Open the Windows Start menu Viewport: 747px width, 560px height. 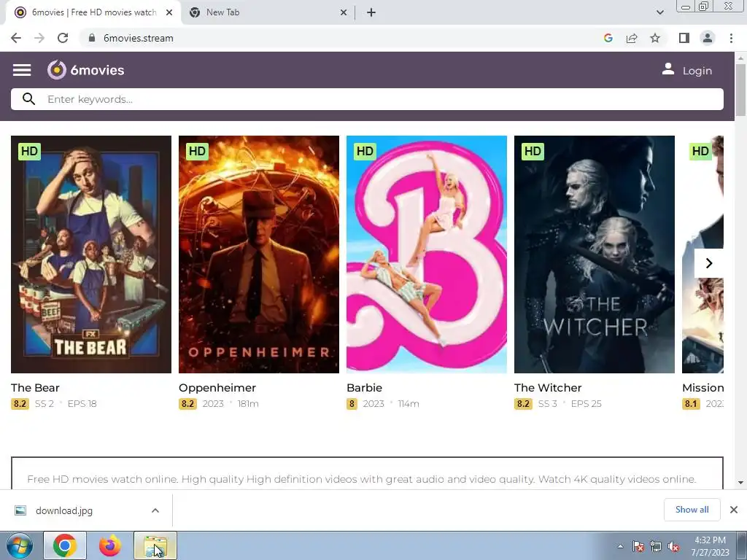click(20, 545)
